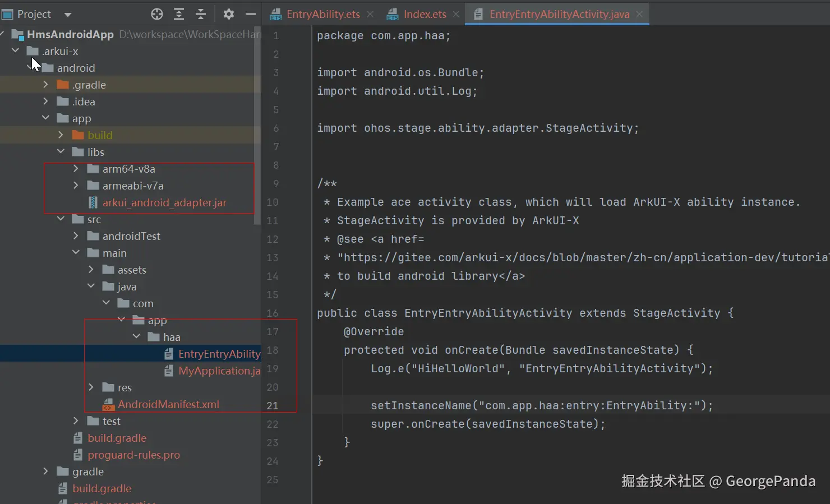
Task: Expand the .gradle folder
Action: click(x=46, y=85)
